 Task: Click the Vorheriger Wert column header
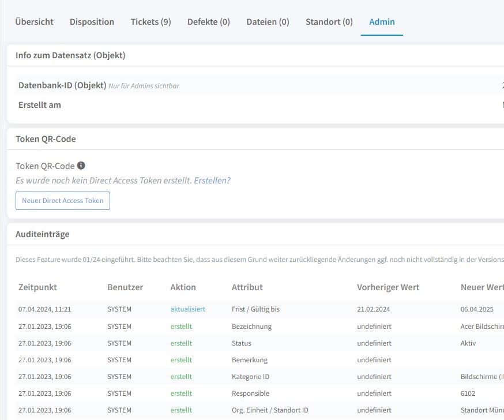388,287
